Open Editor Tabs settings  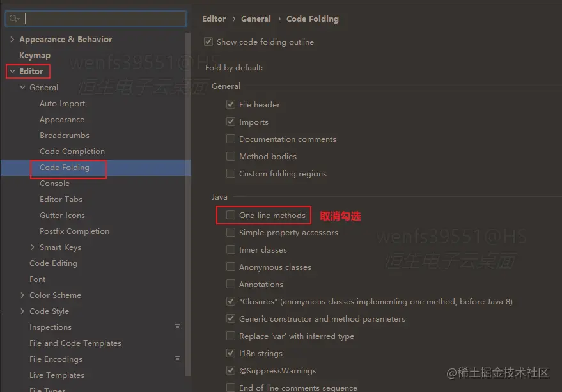click(61, 199)
